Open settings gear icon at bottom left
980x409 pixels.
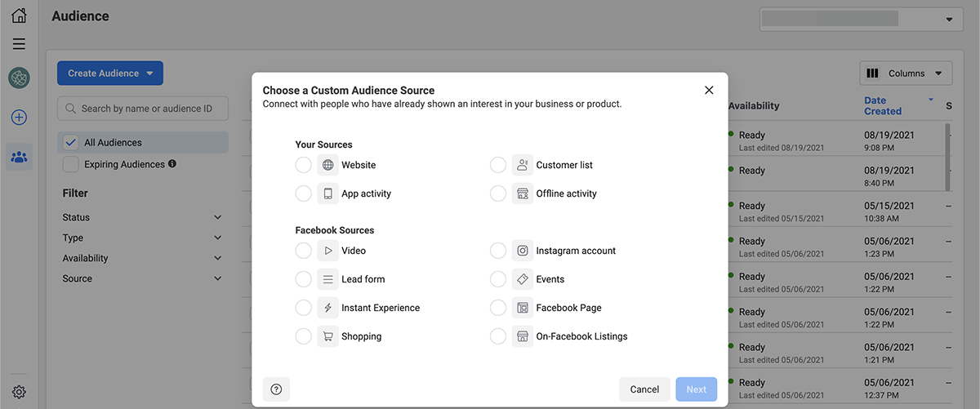[19, 392]
